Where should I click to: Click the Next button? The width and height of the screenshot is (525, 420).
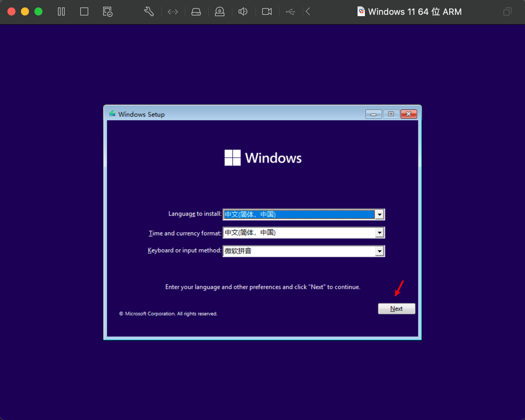[x=396, y=309]
